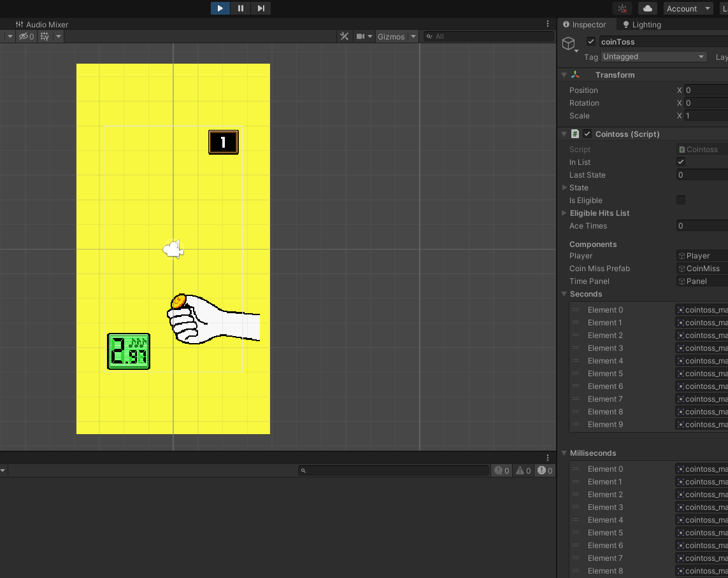Click the collab bug icon beside cloud
The height and width of the screenshot is (578, 728).
pyautogui.click(x=623, y=8)
